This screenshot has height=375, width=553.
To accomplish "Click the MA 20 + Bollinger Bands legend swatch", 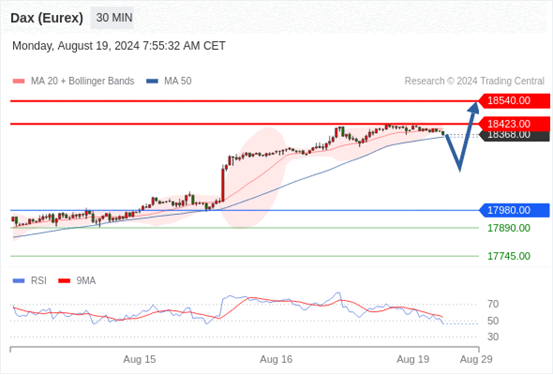I will (x=19, y=81).
